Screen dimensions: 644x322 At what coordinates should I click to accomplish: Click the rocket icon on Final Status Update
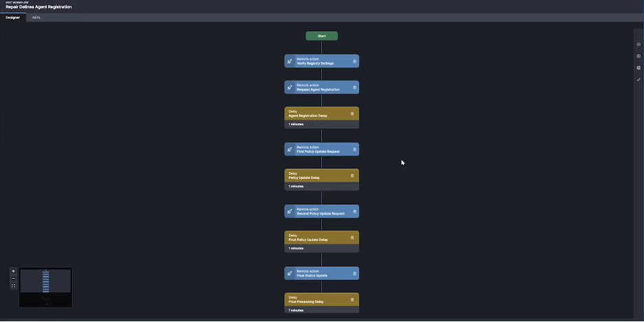[x=290, y=273]
